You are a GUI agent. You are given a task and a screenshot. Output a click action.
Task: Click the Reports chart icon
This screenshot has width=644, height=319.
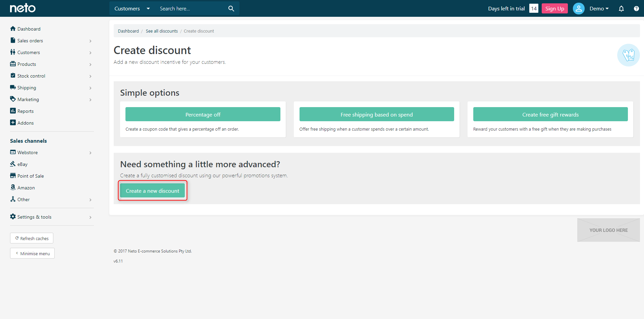(x=13, y=111)
